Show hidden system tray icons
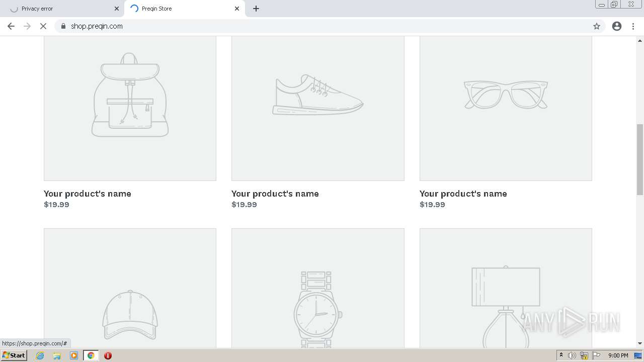Image resolution: width=644 pixels, height=362 pixels. (561, 355)
